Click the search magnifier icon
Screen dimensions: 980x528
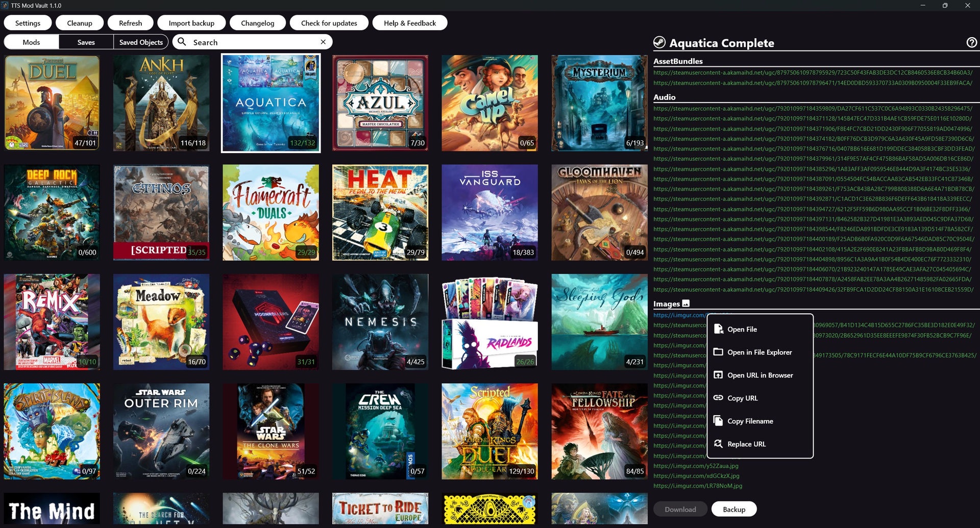point(182,42)
